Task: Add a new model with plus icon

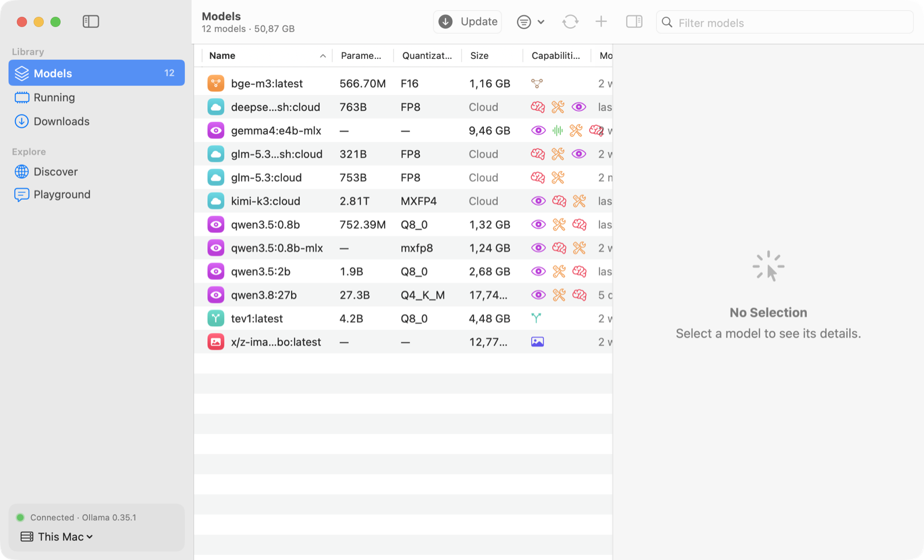Action: point(601,22)
